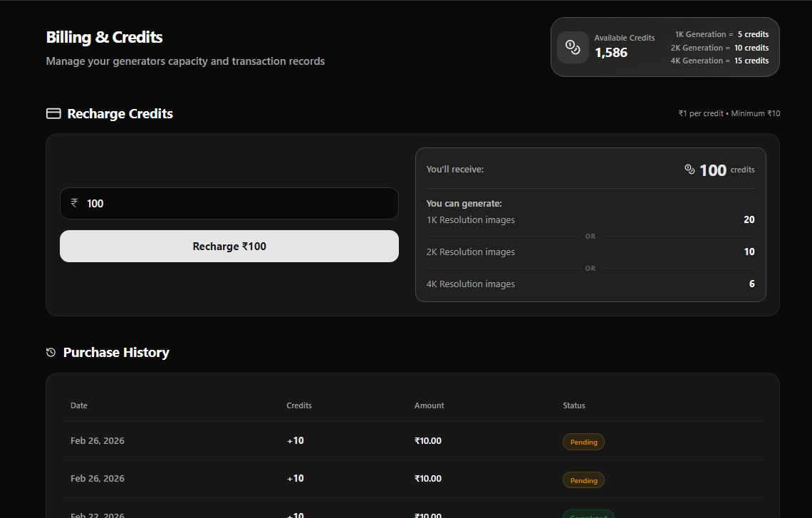Select the 1K Resolution images row
Screen dimensions: 812x518
pos(470,219)
